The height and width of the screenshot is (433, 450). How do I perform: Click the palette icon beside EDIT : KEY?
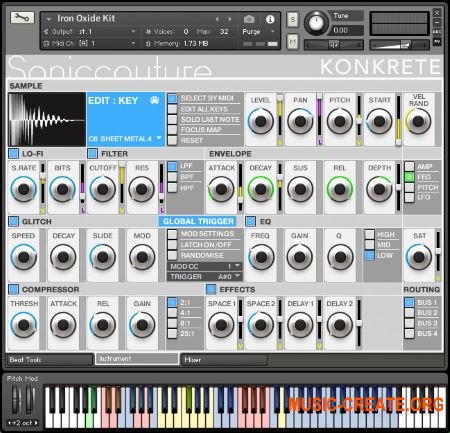pyautogui.click(x=154, y=100)
